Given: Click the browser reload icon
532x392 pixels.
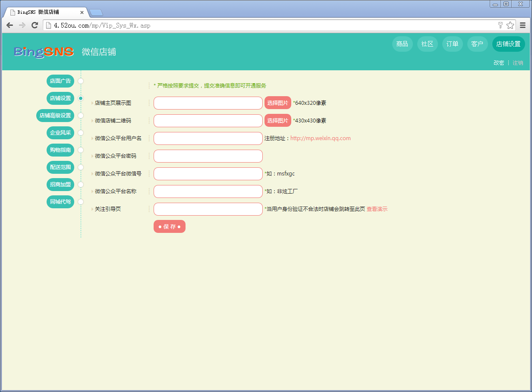Looking at the screenshot, I should point(35,25).
